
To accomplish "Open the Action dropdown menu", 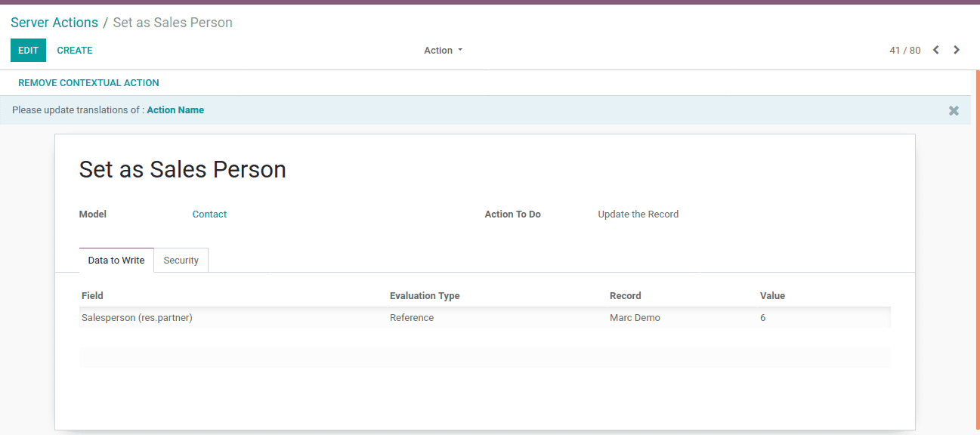I will 443,51.
